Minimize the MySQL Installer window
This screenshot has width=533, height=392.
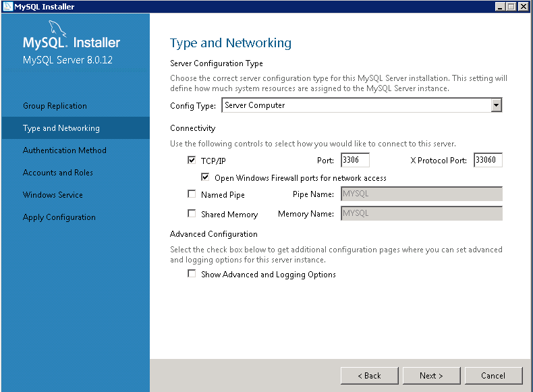click(x=500, y=7)
